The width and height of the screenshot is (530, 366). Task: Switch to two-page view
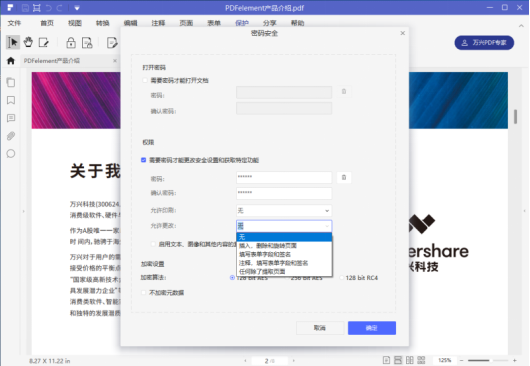point(410,360)
